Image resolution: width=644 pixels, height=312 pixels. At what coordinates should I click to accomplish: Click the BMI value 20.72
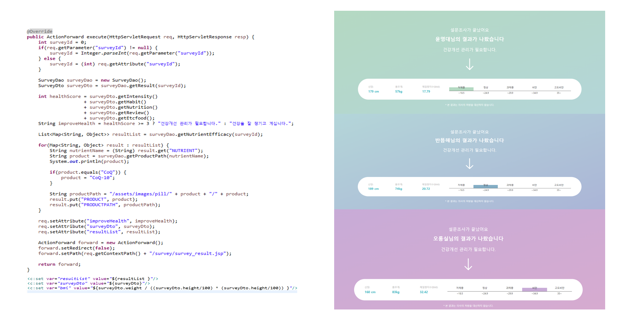point(426,189)
